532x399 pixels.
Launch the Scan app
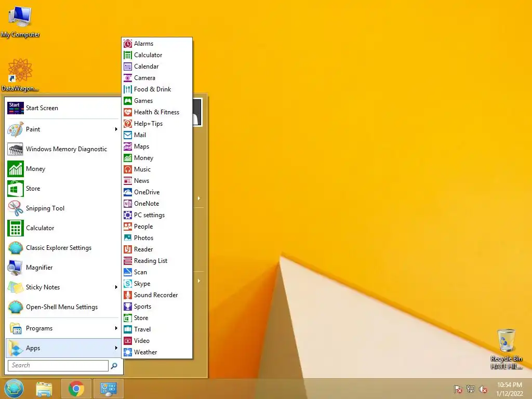[x=157, y=272]
